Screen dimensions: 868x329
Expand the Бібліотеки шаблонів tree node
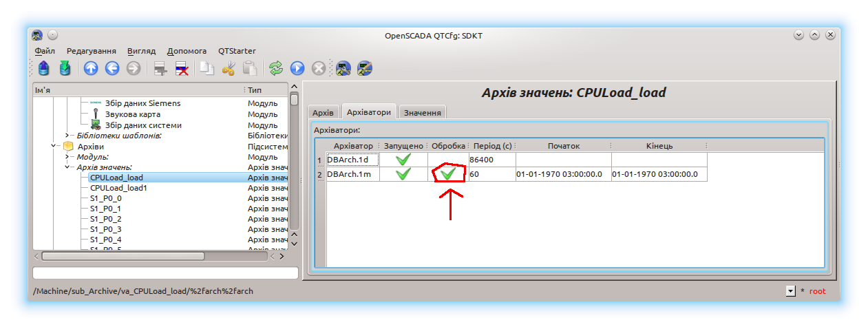(67, 136)
